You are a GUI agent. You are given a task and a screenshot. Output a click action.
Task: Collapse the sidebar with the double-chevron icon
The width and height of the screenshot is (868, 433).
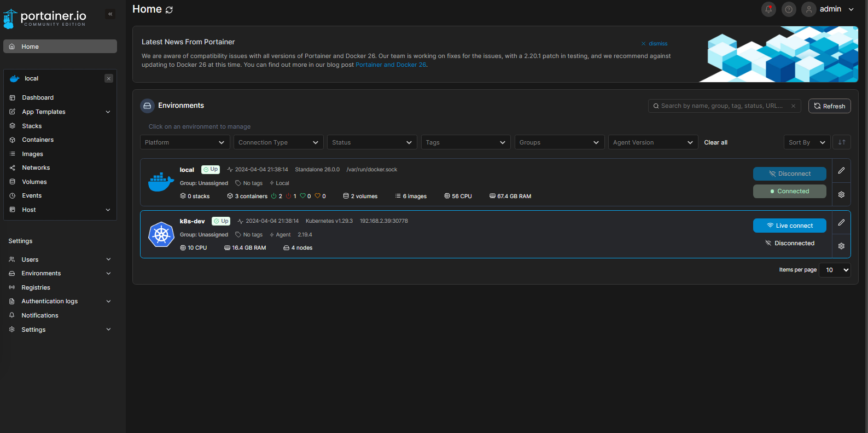pos(110,14)
